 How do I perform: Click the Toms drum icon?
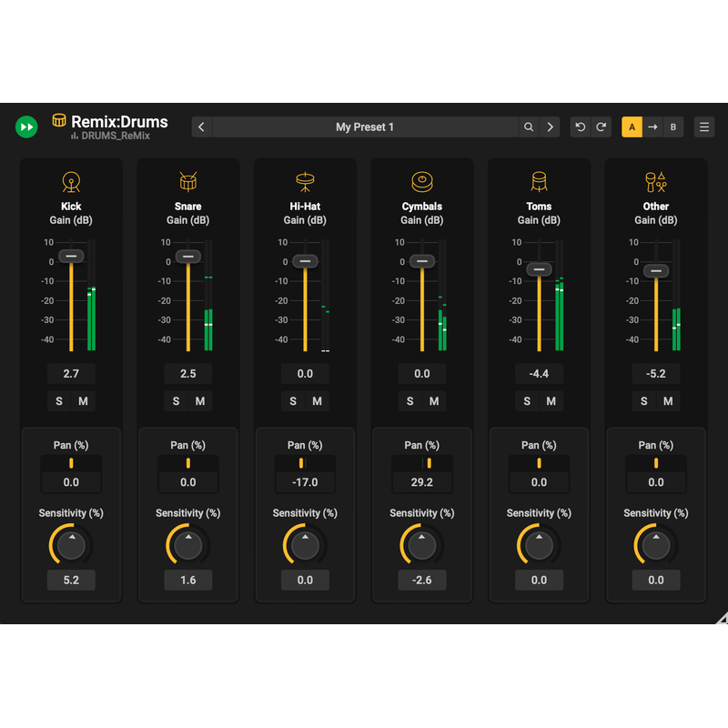coord(539,182)
